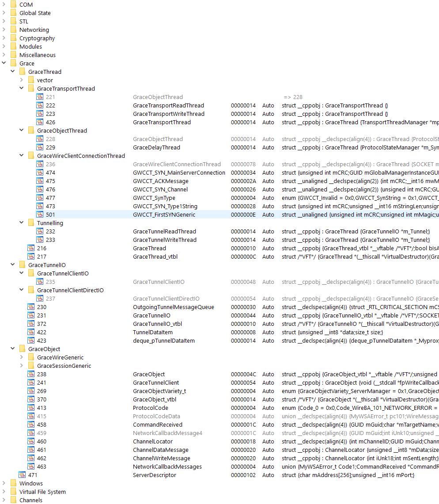Click the name GWCCT_SYN_Type1String
Viewport: 439px width, 504px height.
click(x=165, y=206)
